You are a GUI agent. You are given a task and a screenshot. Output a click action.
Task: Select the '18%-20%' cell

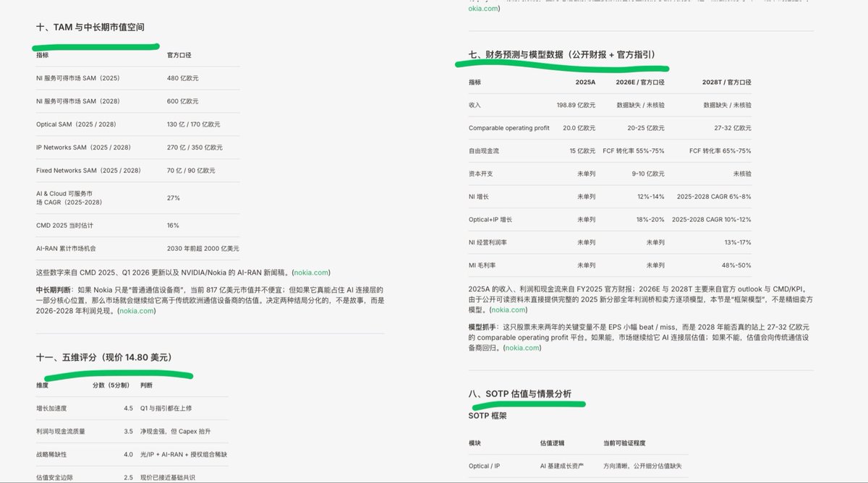pyautogui.click(x=650, y=219)
